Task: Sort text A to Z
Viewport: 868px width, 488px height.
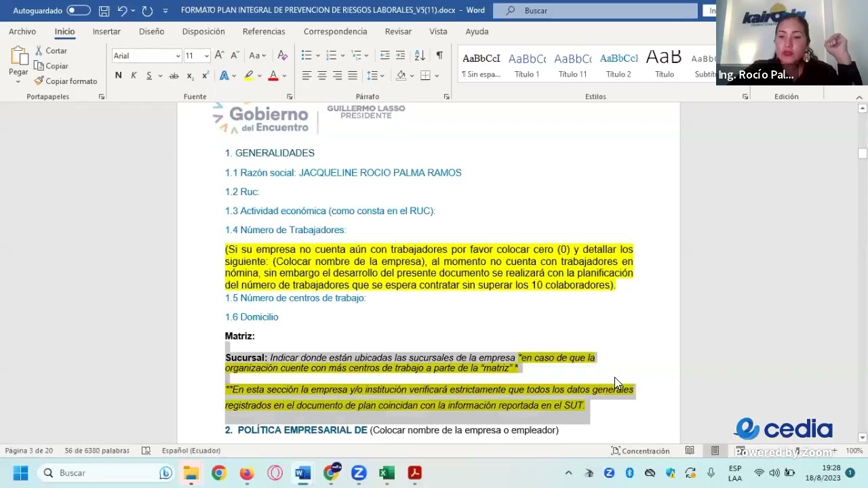Action: click(x=420, y=56)
